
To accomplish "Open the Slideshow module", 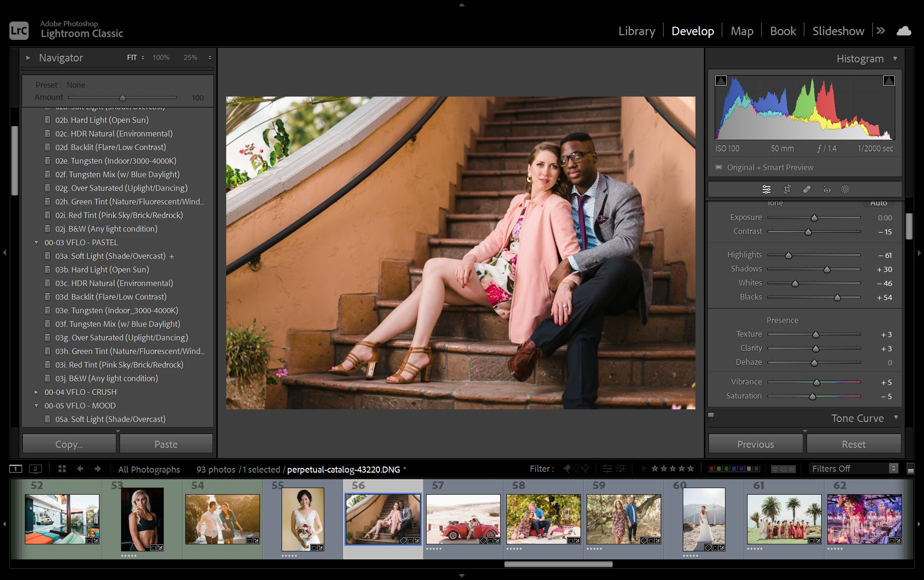I will (x=838, y=30).
